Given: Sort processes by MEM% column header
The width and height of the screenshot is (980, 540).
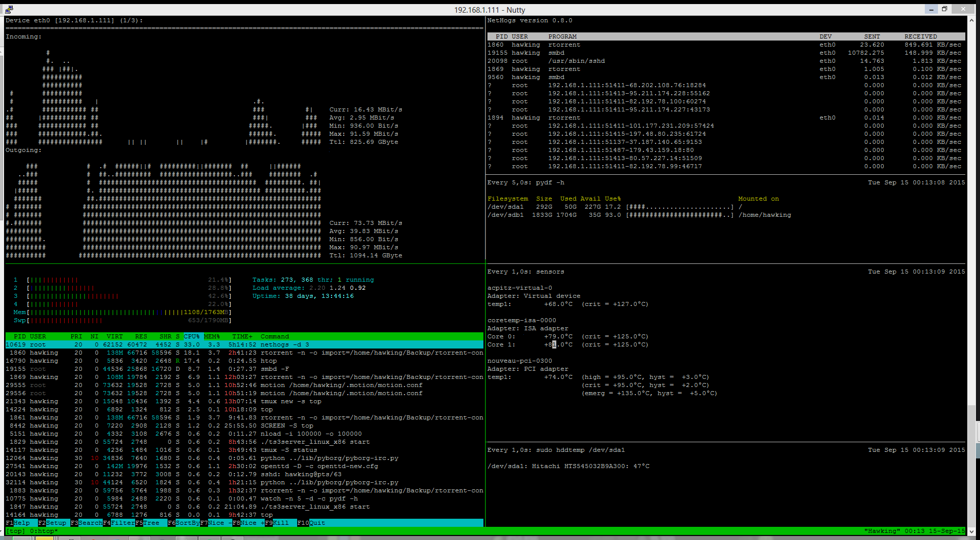Looking at the screenshot, I should (x=212, y=336).
